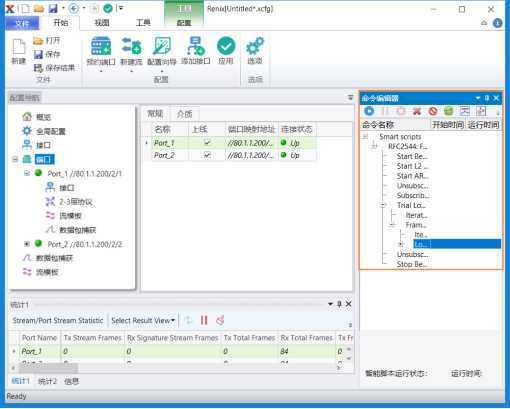Select Stop Be... command in command tree

point(412,264)
